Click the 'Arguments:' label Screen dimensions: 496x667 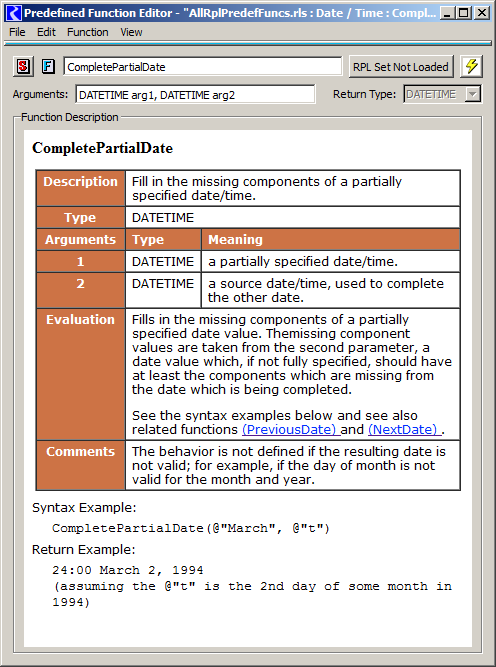tap(40, 94)
